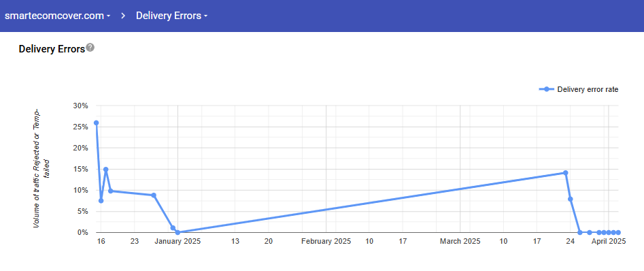Click the last data point in April 2025
This screenshot has width=644, height=271.
point(618,232)
